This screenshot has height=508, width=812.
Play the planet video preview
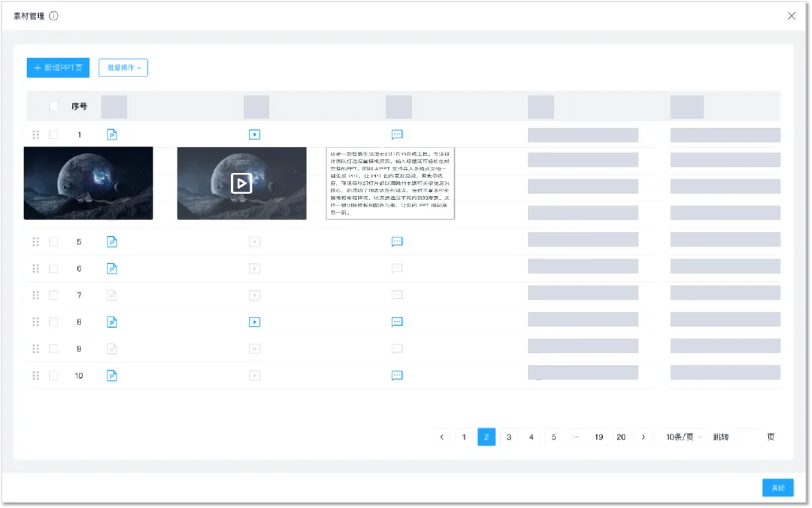click(241, 183)
